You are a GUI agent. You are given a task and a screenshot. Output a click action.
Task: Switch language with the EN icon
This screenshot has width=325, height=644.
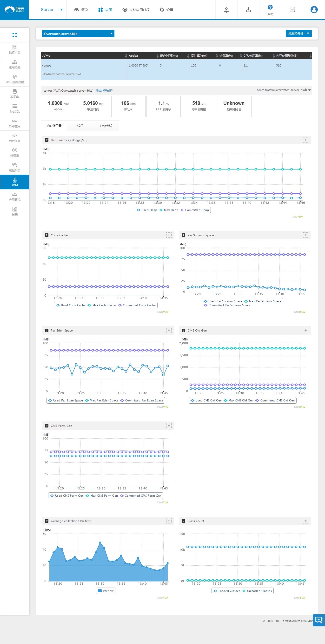(x=292, y=9)
